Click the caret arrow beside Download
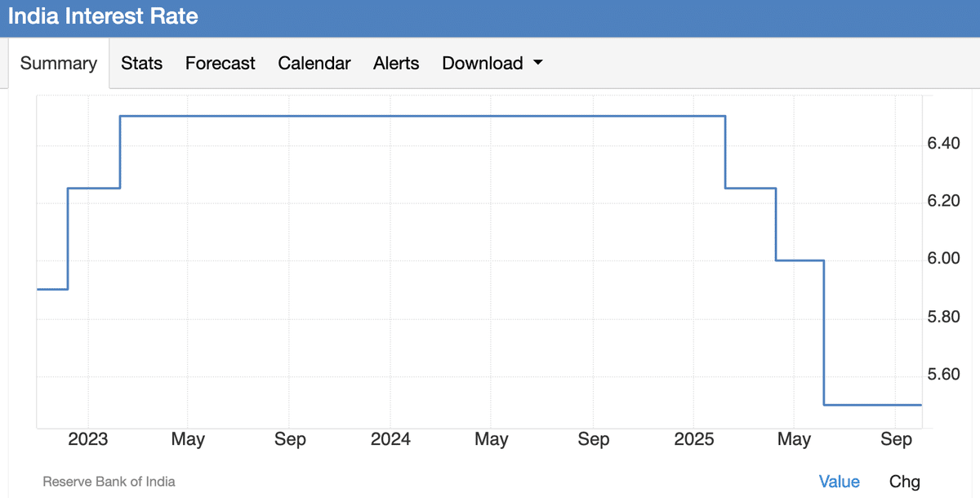This screenshot has width=980, height=498. pyautogui.click(x=537, y=64)
